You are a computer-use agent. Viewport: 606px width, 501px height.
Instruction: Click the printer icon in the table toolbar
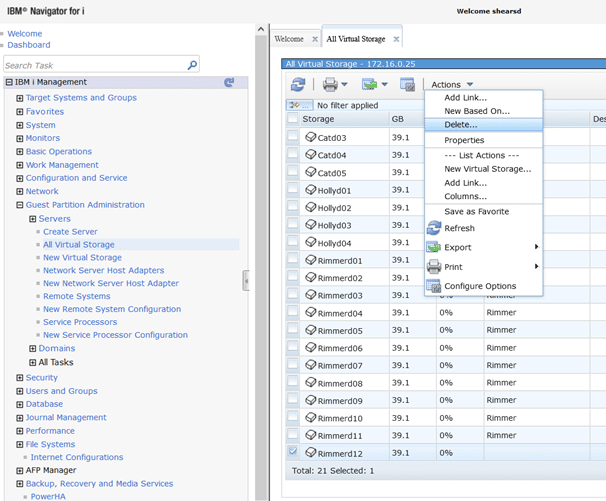(x=330, y=85)
